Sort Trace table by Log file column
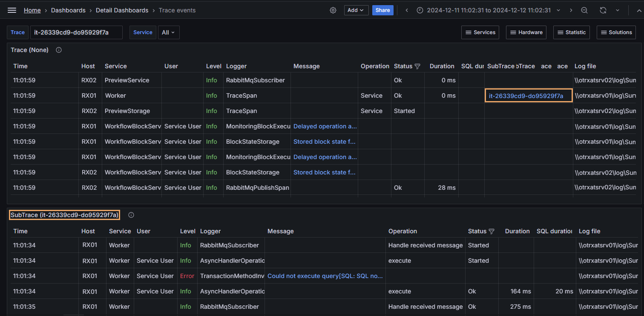The image size is (644, 316). coord(585,66)
